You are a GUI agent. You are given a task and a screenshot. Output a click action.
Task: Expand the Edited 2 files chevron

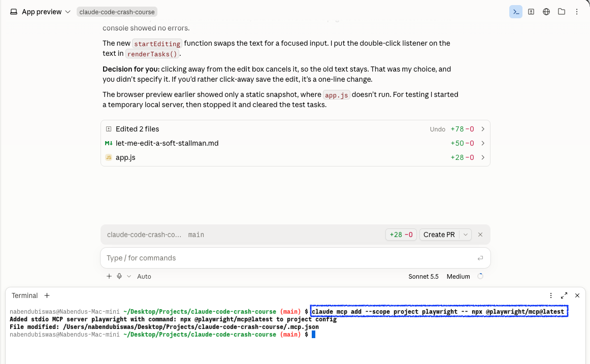point(483,129)
